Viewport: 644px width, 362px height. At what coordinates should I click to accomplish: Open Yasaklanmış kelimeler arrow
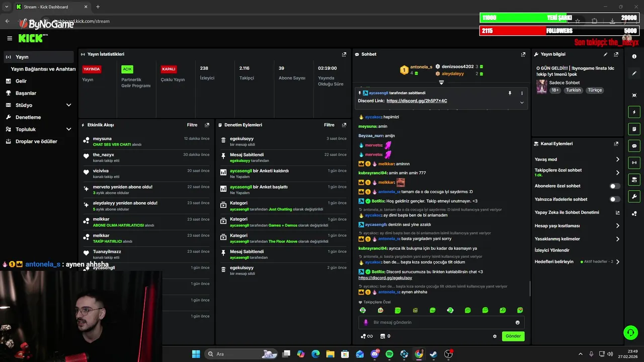618,239
